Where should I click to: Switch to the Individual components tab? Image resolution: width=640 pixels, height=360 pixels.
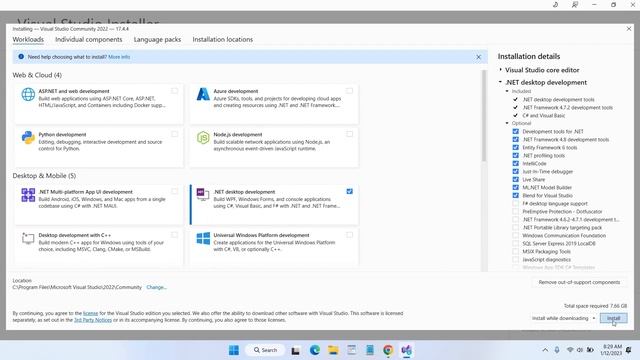[89, 39]
